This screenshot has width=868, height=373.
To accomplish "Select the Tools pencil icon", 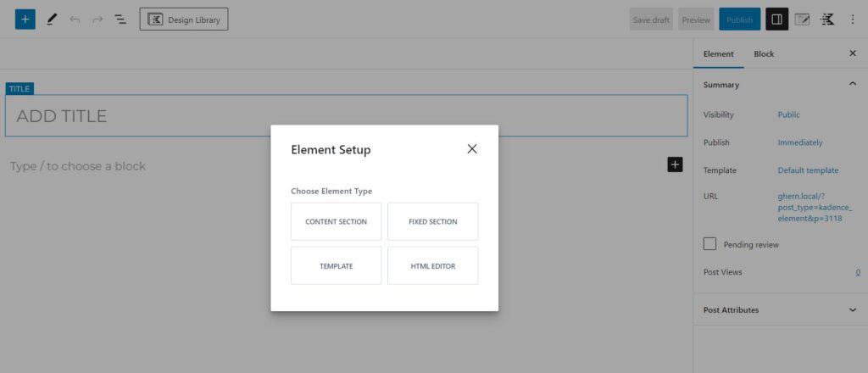I will click(x=51, y=19).
